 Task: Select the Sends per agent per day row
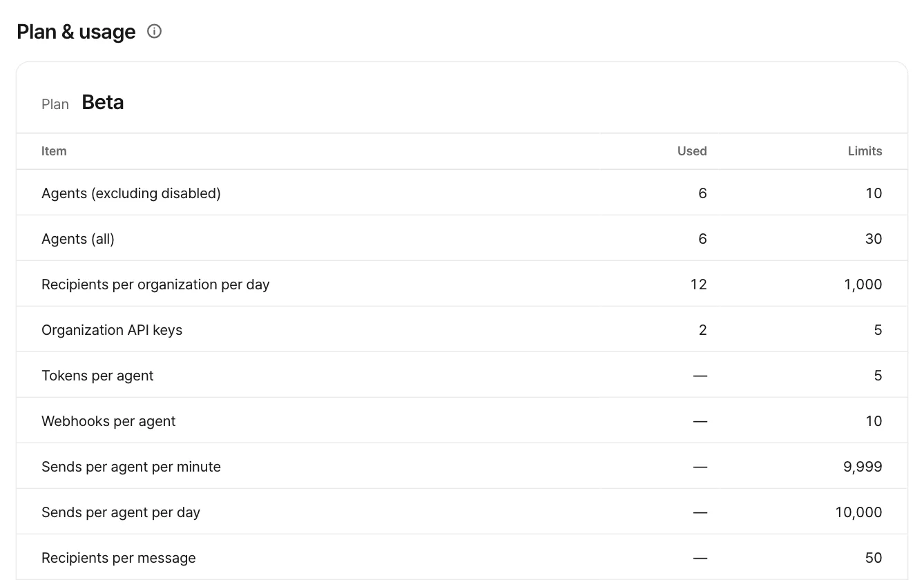pos(462,512)
